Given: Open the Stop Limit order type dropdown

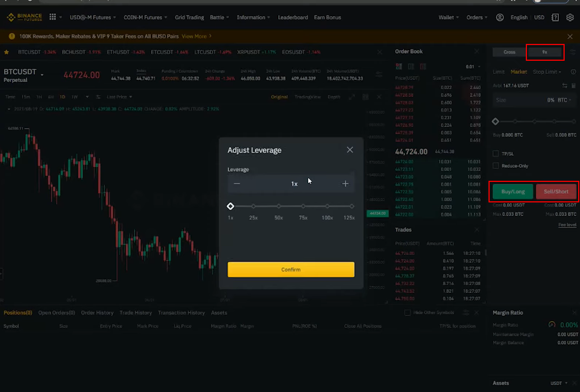Looking at the screenshot, I should (547, 72).
